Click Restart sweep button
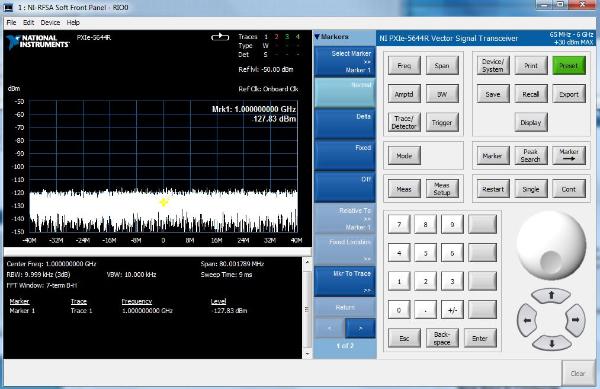600x389 pixels. point(493,189)
